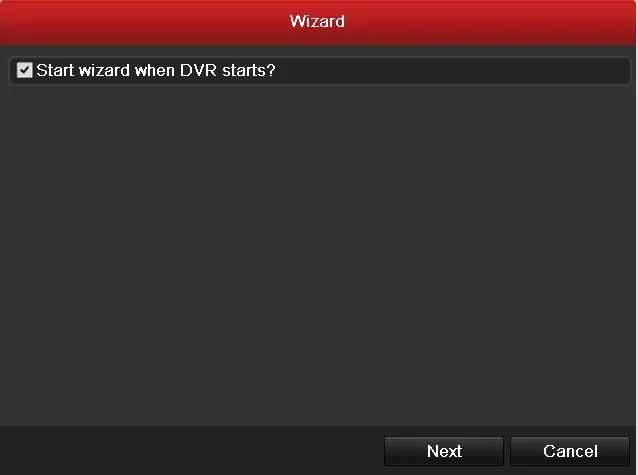
Task: Exit the wizard using Cancel
Action: (x=570, y=451)
